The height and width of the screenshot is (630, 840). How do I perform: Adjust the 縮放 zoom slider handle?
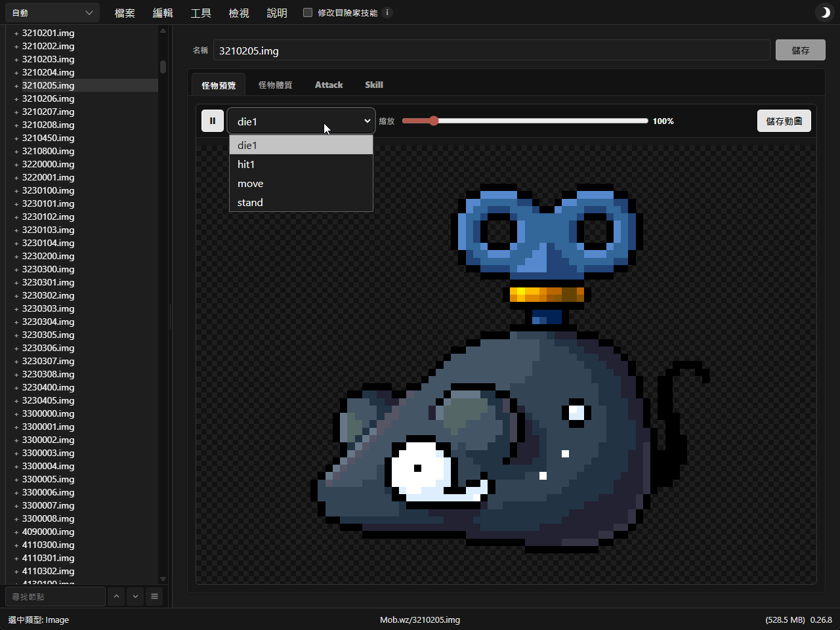coord(434,121)
